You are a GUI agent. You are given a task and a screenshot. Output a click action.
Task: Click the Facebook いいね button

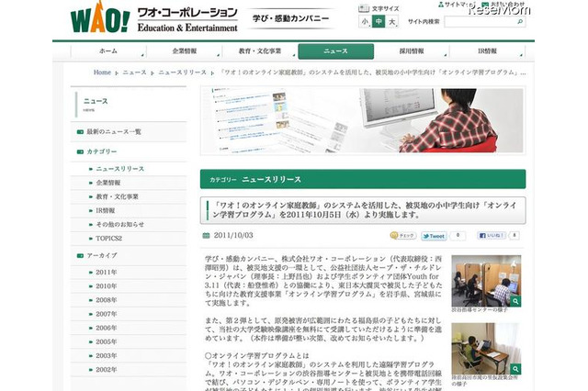click(492, 236)
